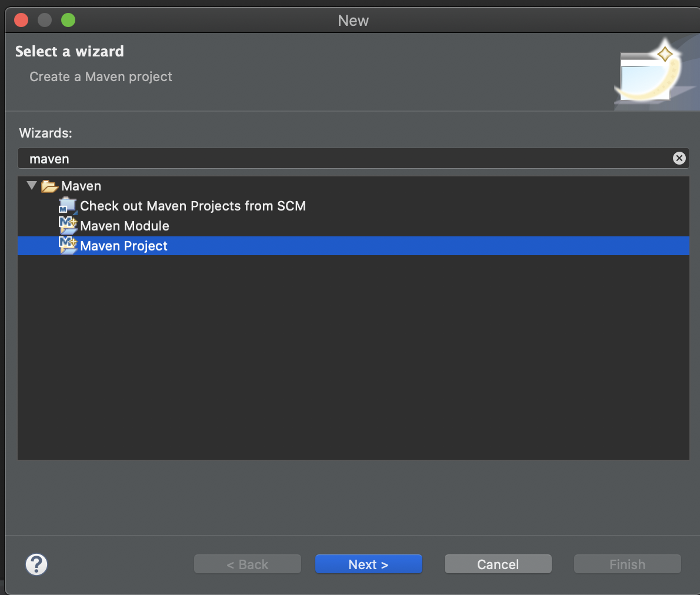Click the Maven folder icon
Viewport: 700px width, 595px height.
click(x=49, y=186)
